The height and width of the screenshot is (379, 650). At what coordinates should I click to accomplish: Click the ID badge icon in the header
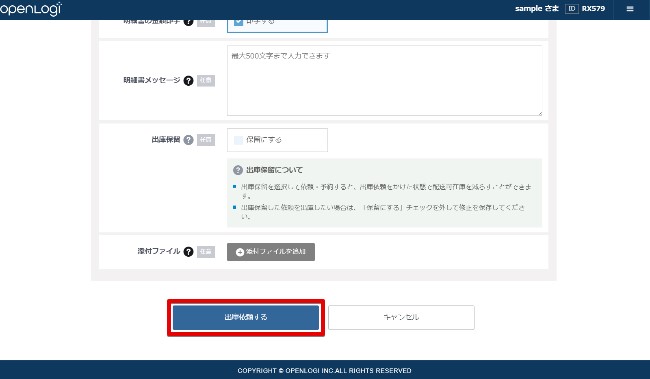pyautogui.click(x=572, y=9)
